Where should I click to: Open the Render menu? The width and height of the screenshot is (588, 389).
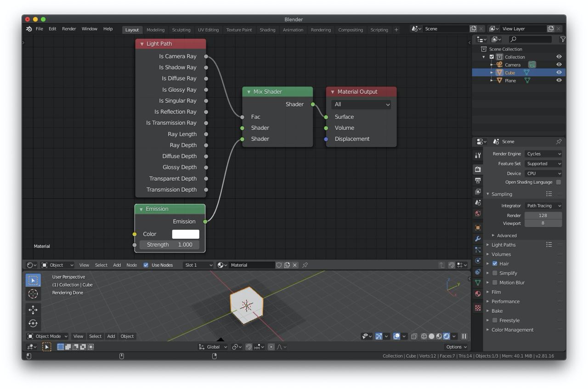point(69,29)
